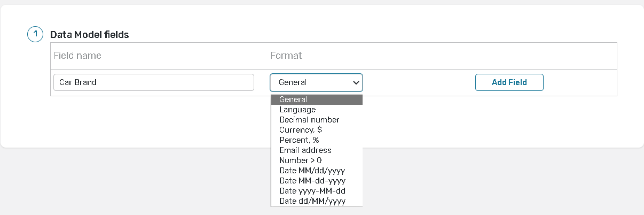Click the Format column header label
This screenshot has width=644, height=215.
(x=286, y=56)
